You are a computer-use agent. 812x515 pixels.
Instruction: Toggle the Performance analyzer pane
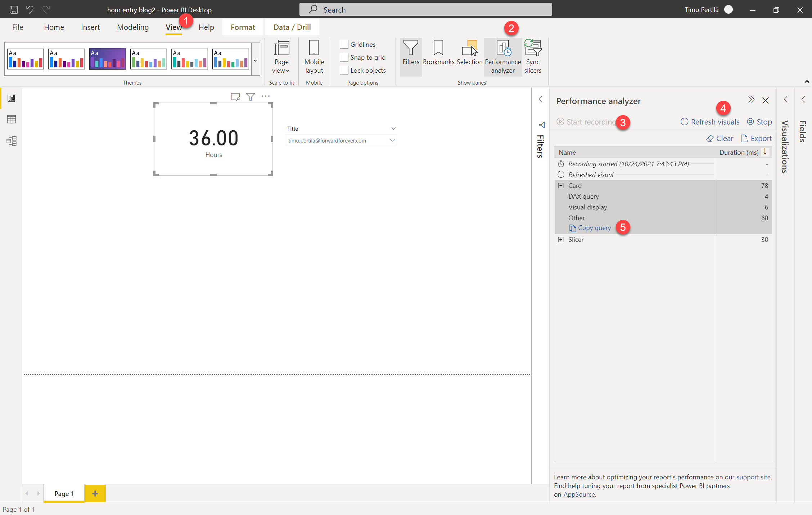pos(503,57)
